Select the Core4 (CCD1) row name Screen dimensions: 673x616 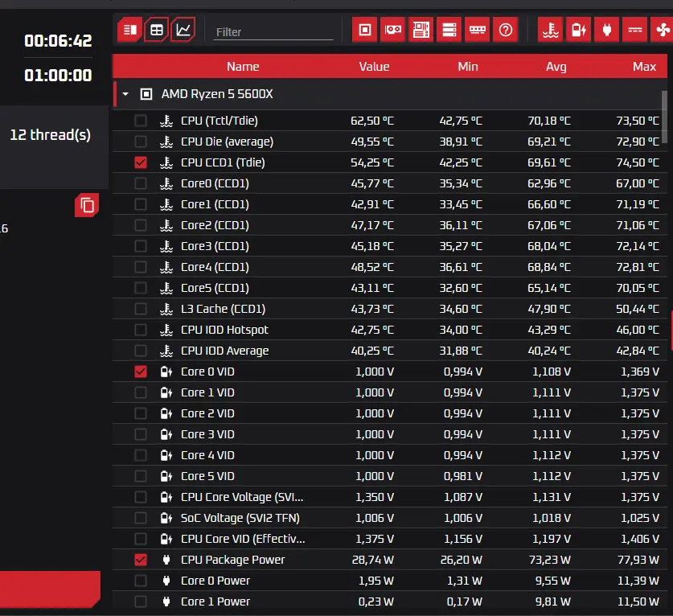[215, 267]
